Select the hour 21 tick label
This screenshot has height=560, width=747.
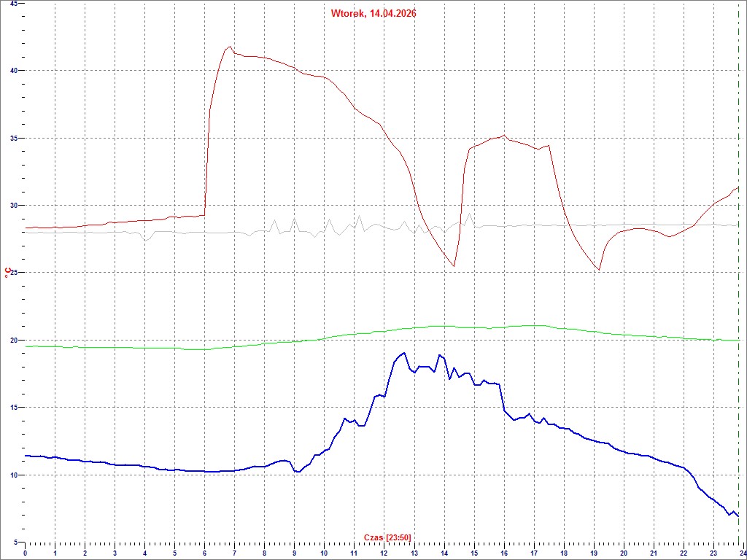pyautogui.click(x=653, y=553)
